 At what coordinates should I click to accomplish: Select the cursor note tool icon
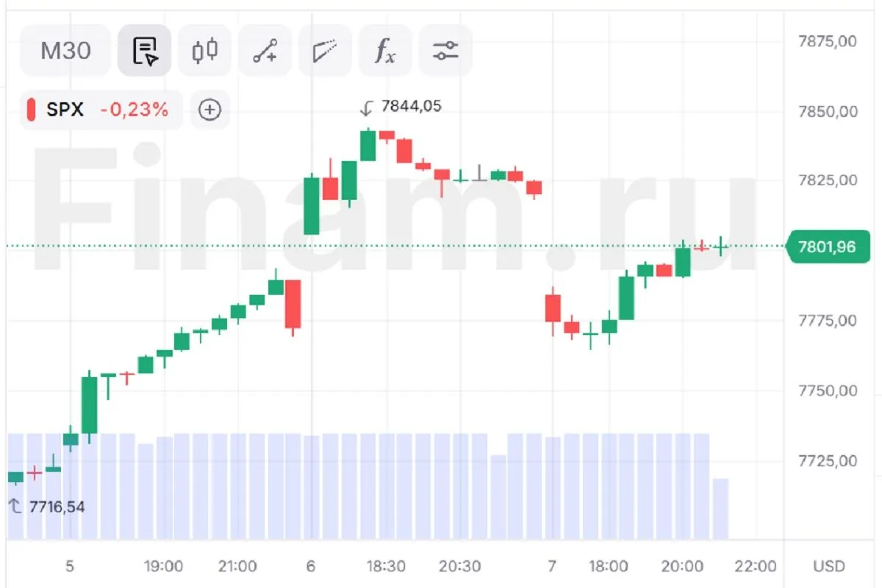point(145,51)
